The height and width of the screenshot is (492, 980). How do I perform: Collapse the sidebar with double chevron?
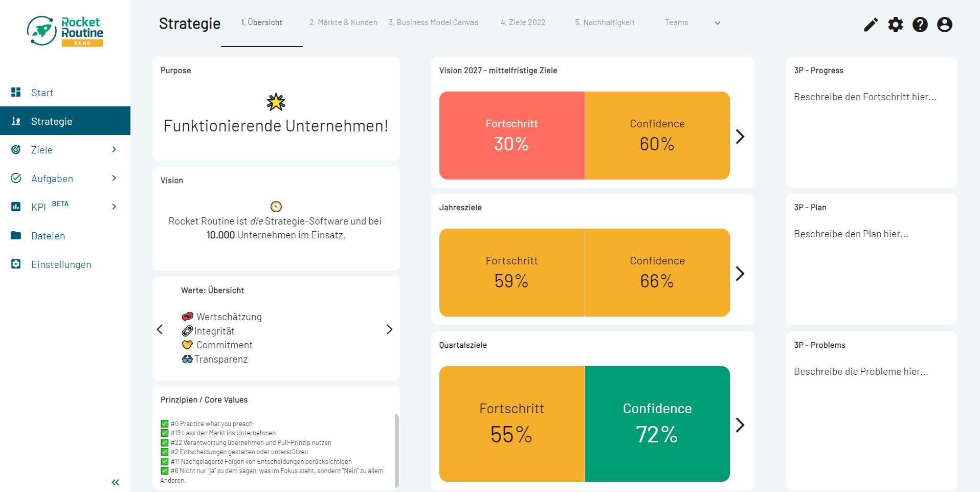coord(115,482)
